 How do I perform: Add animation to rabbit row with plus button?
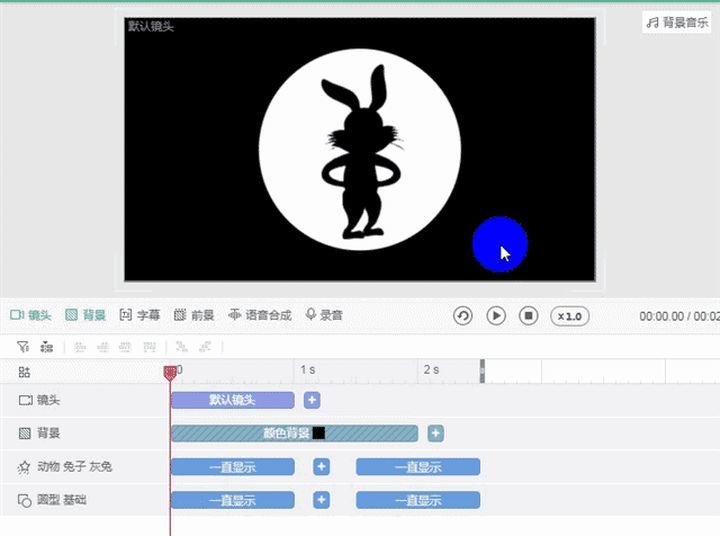(x=321, y=467)
